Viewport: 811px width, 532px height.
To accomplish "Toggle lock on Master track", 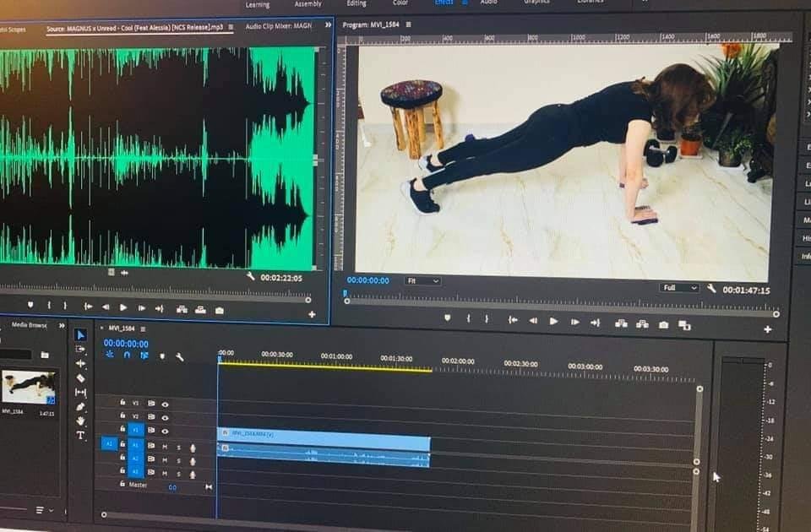I will (122, 485).
